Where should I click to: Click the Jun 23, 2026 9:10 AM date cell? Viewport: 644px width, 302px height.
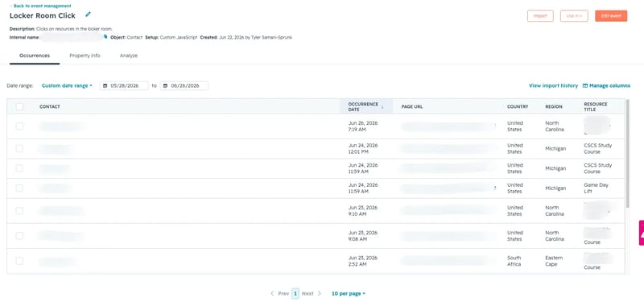click(363, 211)
